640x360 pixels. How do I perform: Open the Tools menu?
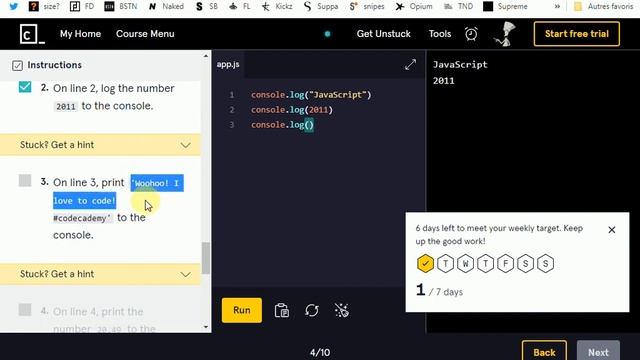coord(440,34)
